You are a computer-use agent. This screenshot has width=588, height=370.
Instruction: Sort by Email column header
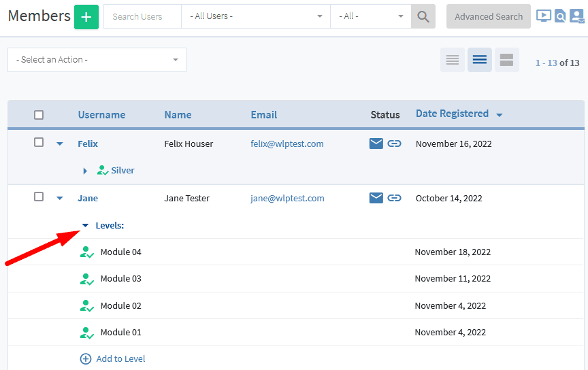click(x=264, y=115)
